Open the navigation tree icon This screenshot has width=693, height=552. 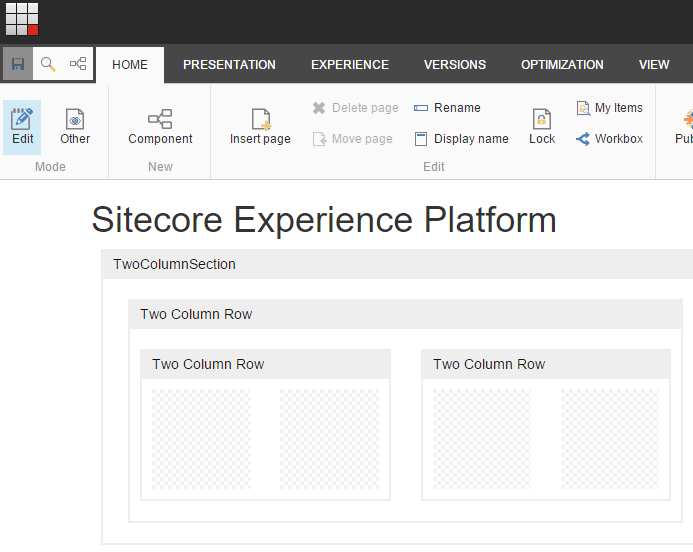pos(78,64)
